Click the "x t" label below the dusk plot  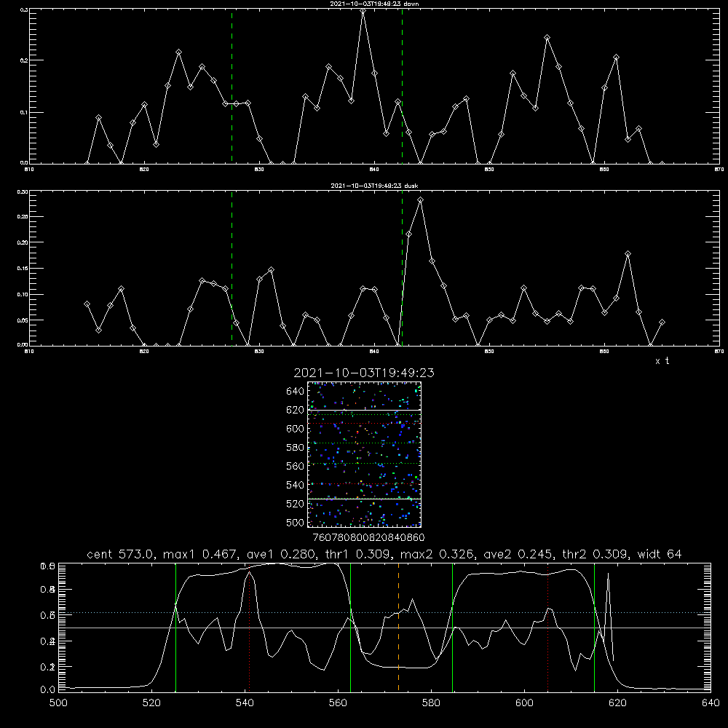(662, 361)
